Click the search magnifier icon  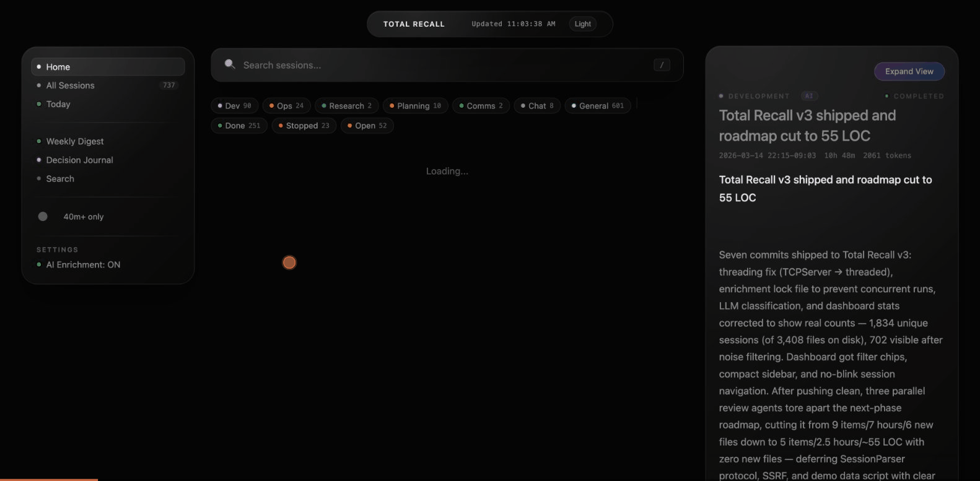click(x=230, y=64)
